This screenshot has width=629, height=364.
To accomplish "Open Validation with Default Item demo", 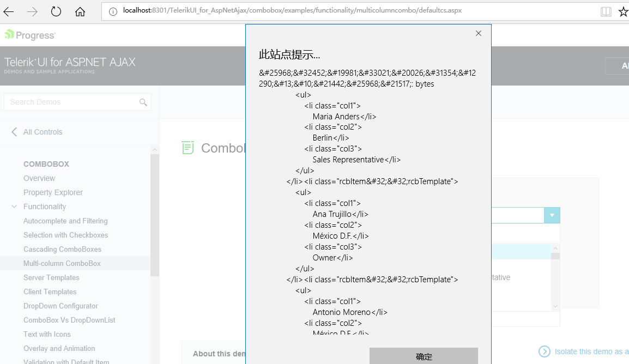I will tap(66, 362).
